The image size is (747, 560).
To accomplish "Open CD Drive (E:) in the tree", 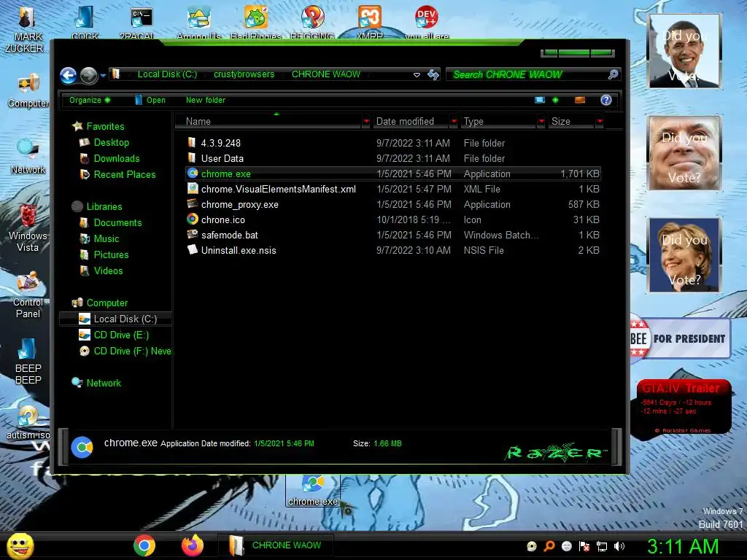I will (113, 335).
